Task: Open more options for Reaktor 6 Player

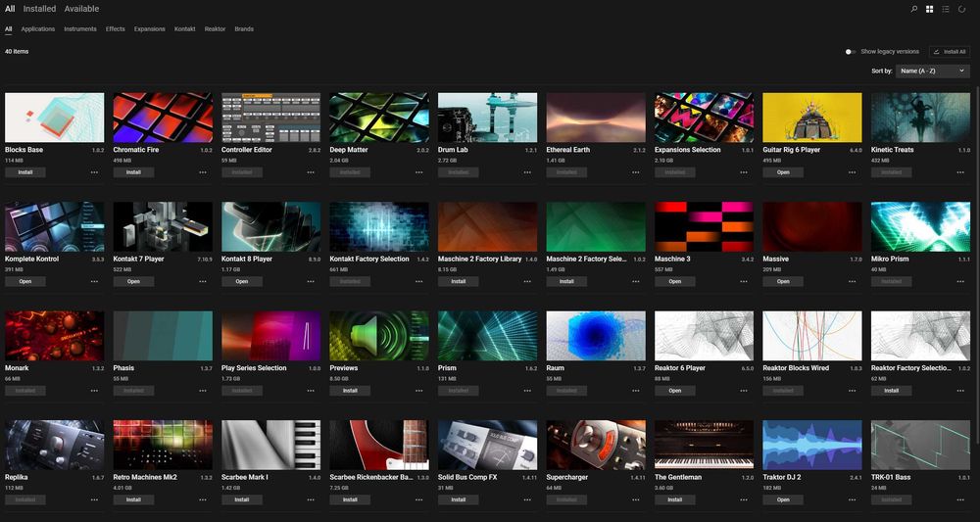Action: [x=744, y=391]
